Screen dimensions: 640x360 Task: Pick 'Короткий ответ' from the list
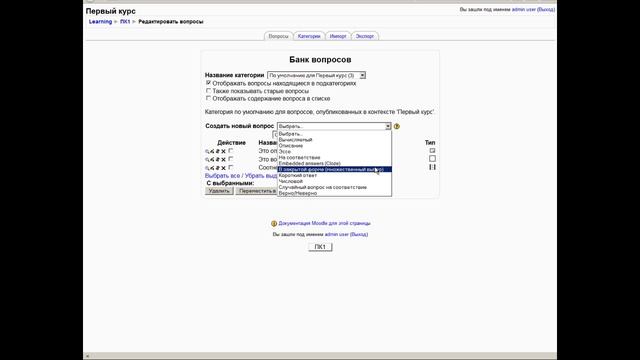coord(334,175)
